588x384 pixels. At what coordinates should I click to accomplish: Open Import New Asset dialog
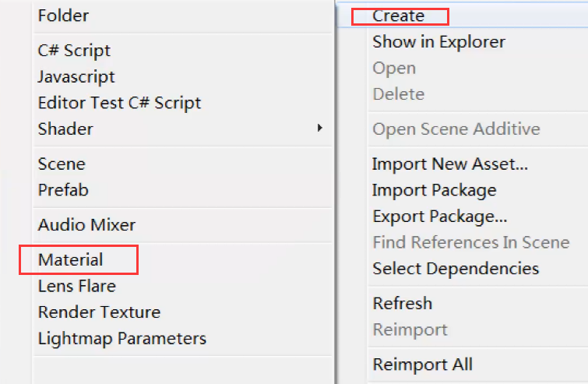pyautogui.click(x=450, y=164)
